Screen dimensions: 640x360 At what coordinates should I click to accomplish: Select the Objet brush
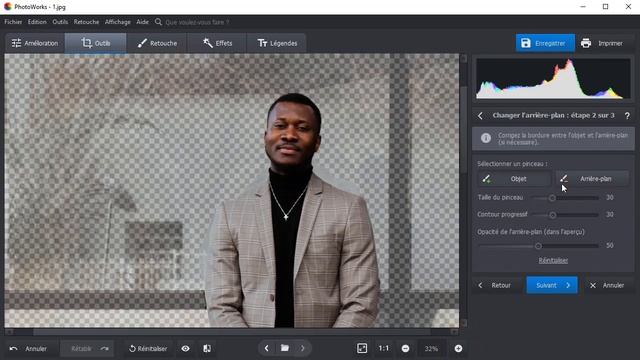514,179
